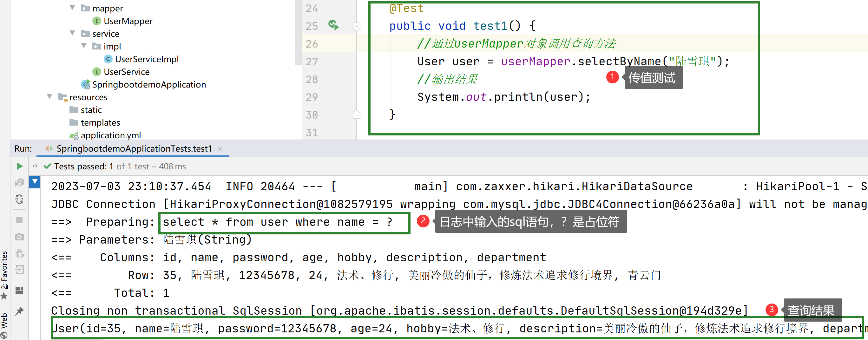Click 'Tests passed: 1 of 1 test' status
Image resolution: width=868 pixels, height=340 pixels.
tap(120, 167)
